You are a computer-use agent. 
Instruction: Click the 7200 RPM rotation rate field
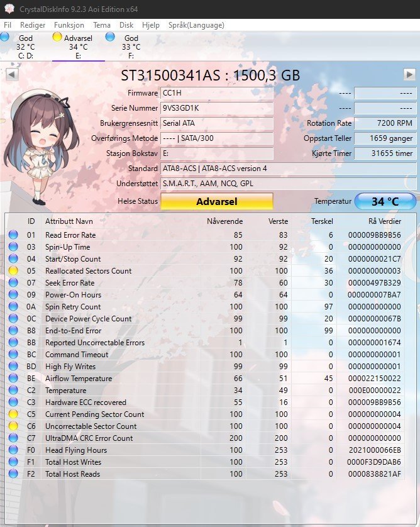(385, 123)
